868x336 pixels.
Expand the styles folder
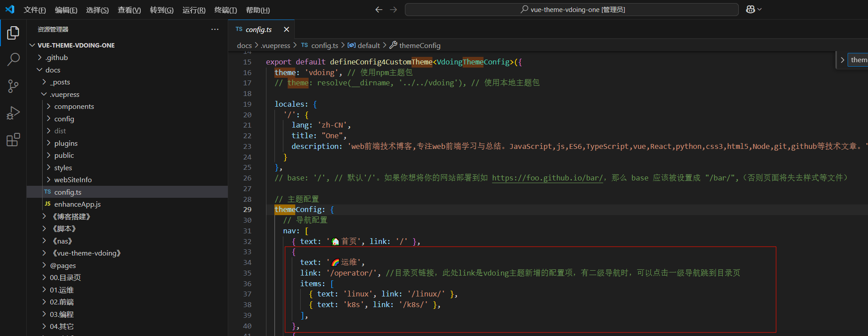127,168
